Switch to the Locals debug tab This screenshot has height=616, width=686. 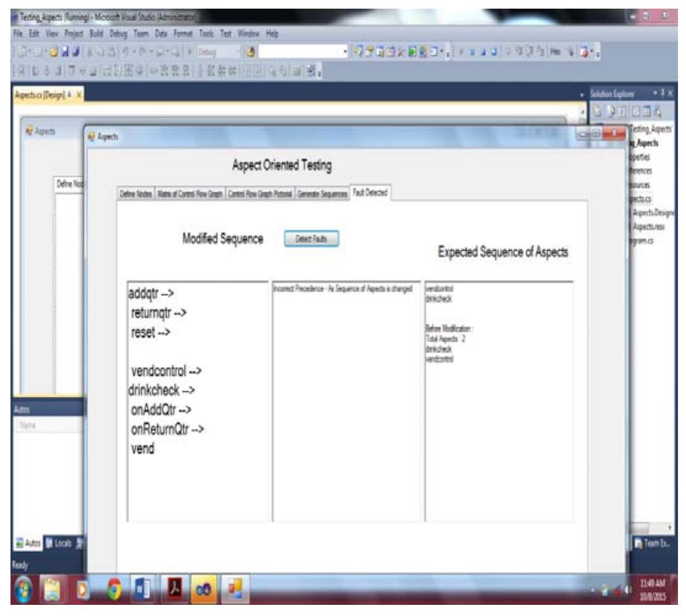[x=58, y=543]
